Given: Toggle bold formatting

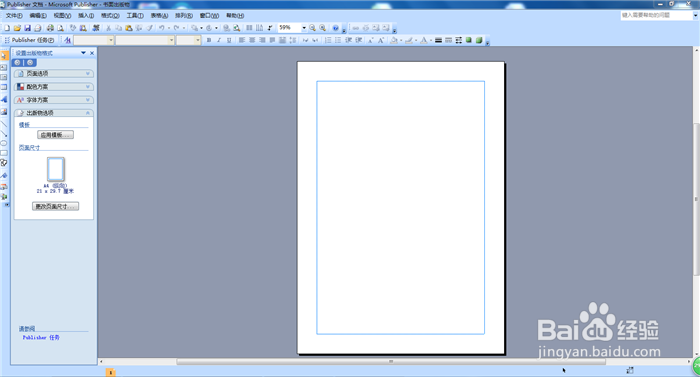Looking at the screenshot, I should (x=208, y=40).
